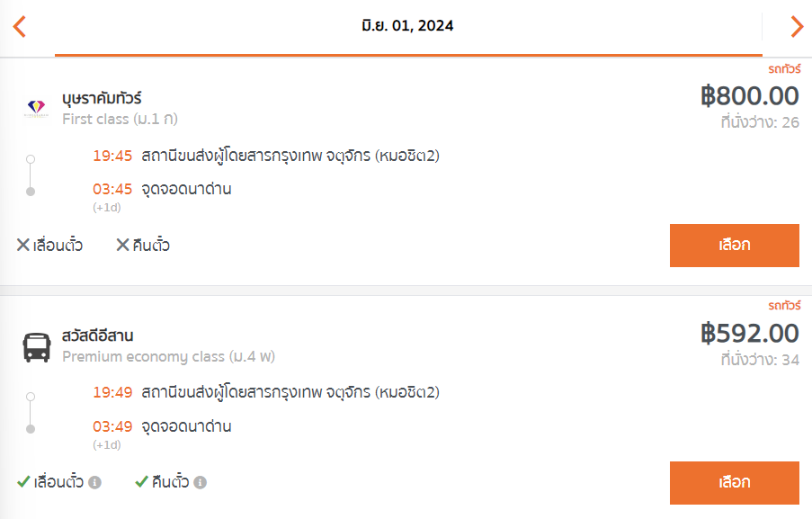
Task: Go to next date with right arrow
Action: tap(797, 26)
